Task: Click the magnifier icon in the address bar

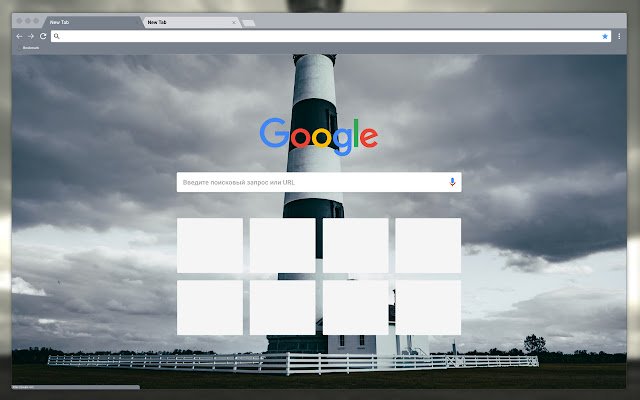Action: point(57,36)
